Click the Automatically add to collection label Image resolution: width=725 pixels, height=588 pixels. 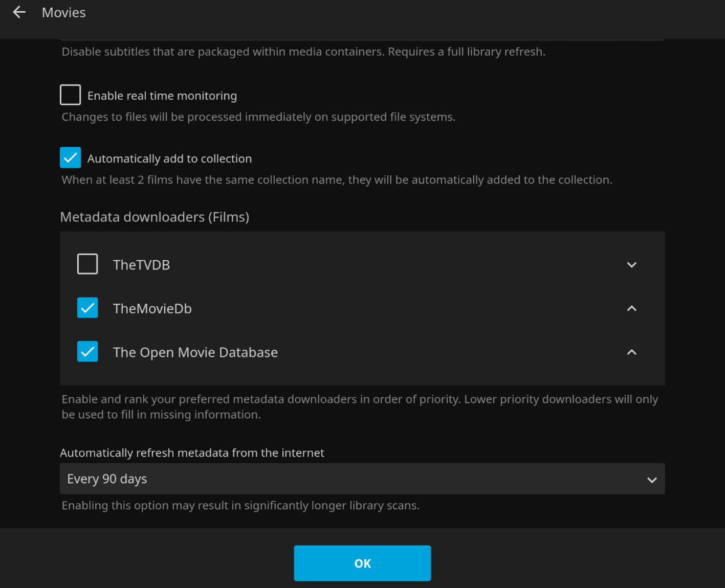(x=169, y=159)
